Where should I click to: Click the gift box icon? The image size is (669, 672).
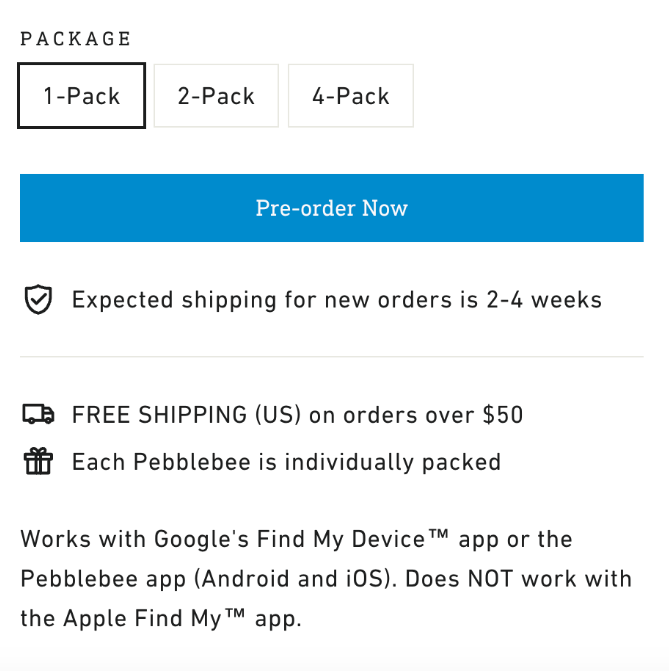click(x=39, y=461)
